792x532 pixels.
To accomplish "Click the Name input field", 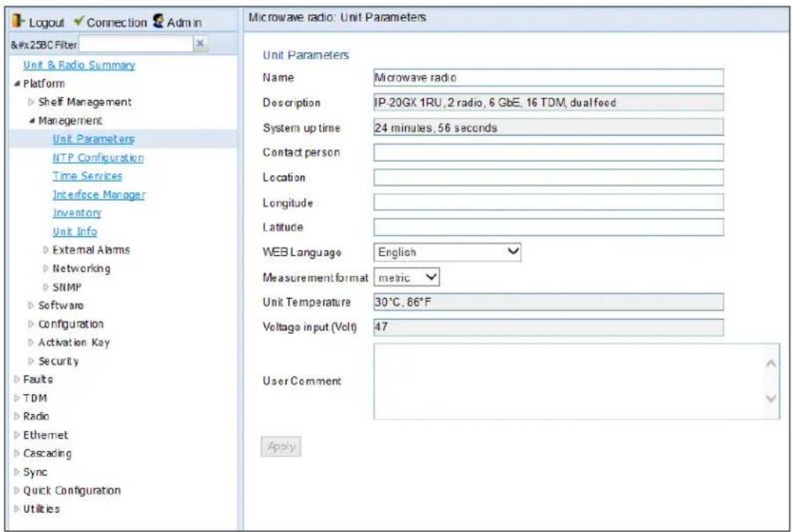I will [549, 77].
